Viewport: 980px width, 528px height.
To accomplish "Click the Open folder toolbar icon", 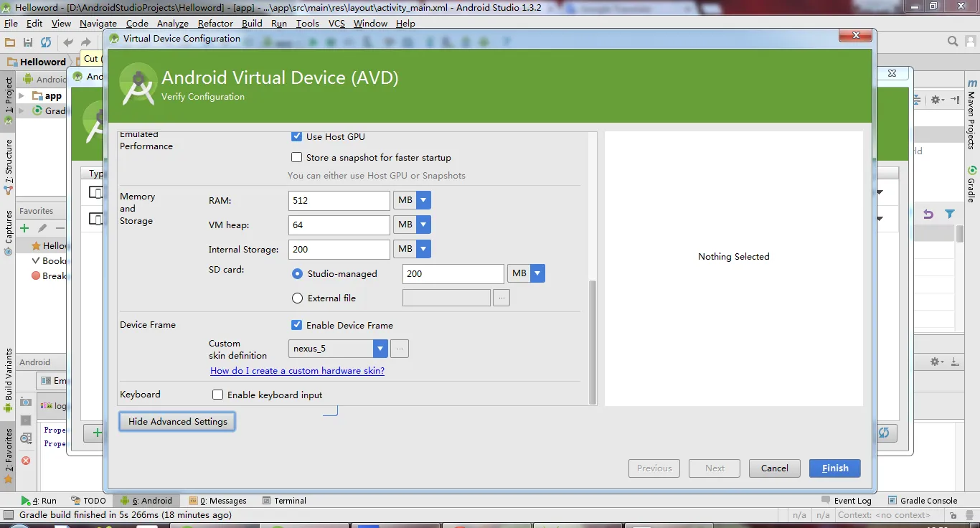I will pyautogui.click(x=10, y=43).
